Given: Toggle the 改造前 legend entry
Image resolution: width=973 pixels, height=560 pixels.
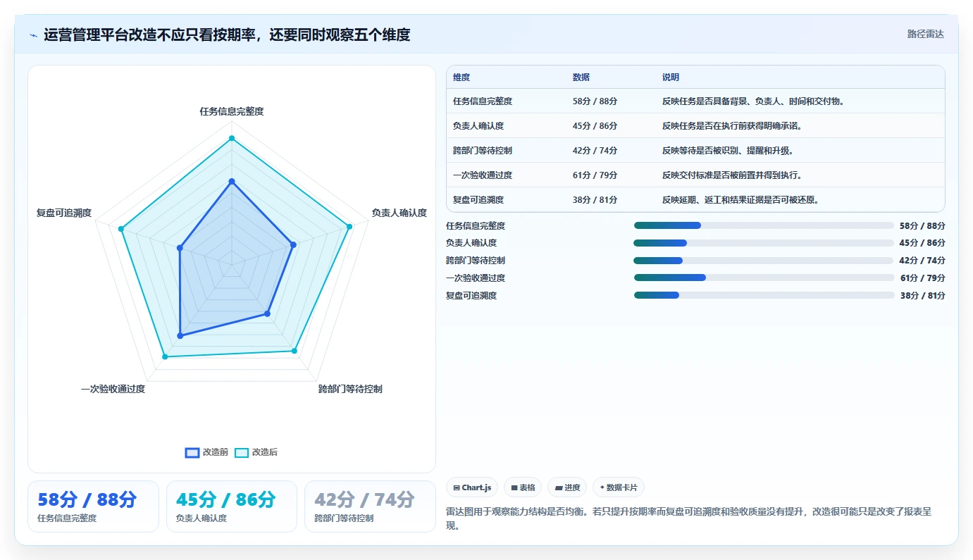Looking at the screenshot, I should tap(206, 452).
